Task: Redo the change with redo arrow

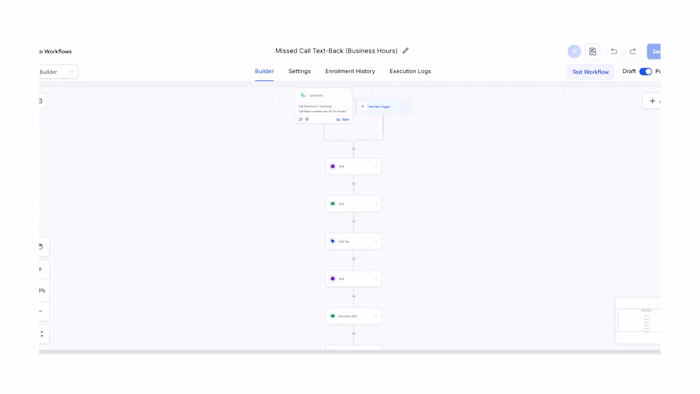Action: tap(633, 51)
